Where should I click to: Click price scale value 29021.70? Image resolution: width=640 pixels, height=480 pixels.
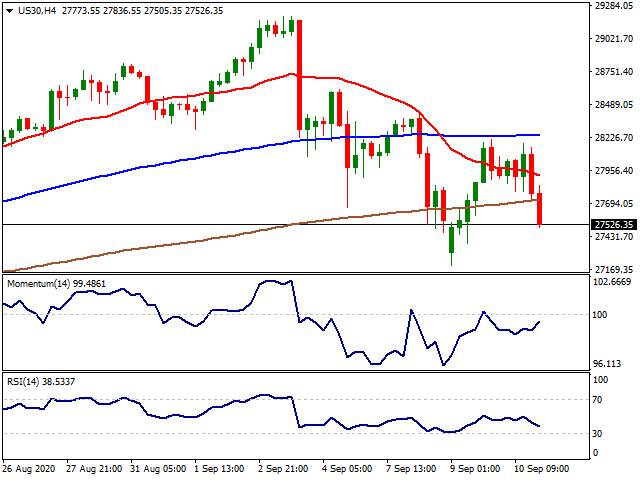tap(614, 39)
